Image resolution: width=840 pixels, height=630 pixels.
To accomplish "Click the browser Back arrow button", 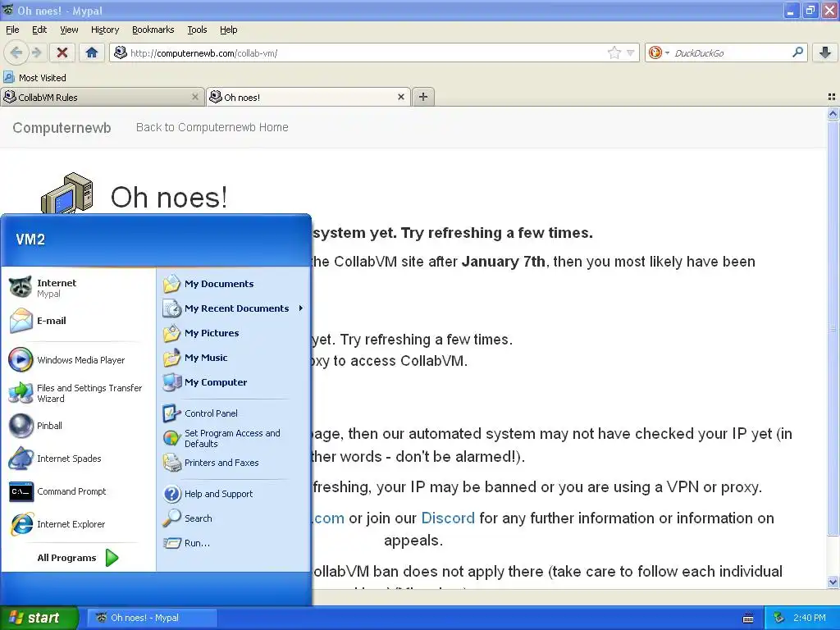I will [x=16, y=52].
